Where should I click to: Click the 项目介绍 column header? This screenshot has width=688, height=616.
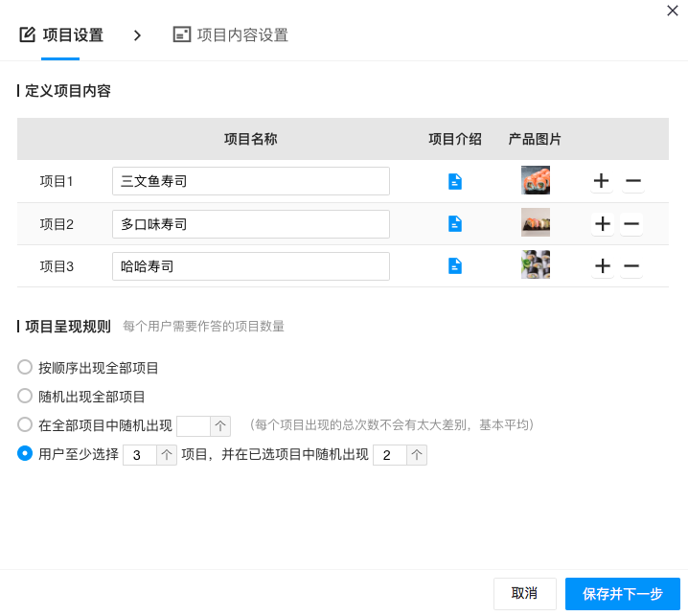[455, 139]
